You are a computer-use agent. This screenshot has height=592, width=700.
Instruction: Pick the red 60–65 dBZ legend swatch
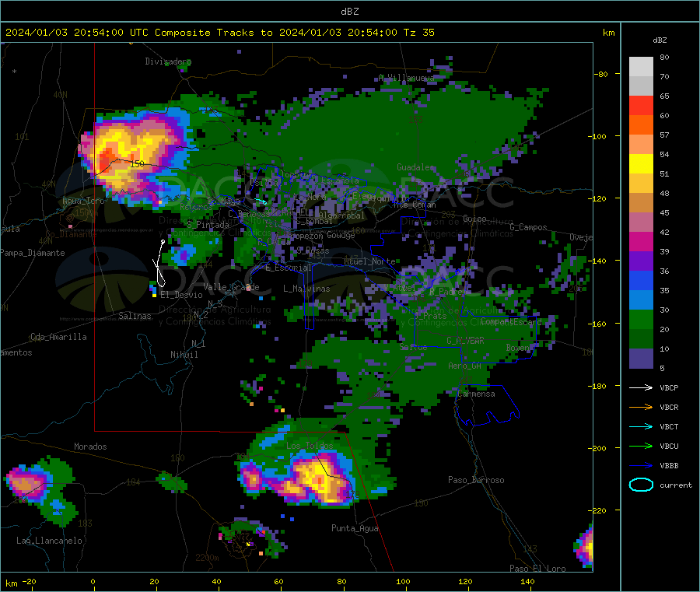(x=641, y=105)
